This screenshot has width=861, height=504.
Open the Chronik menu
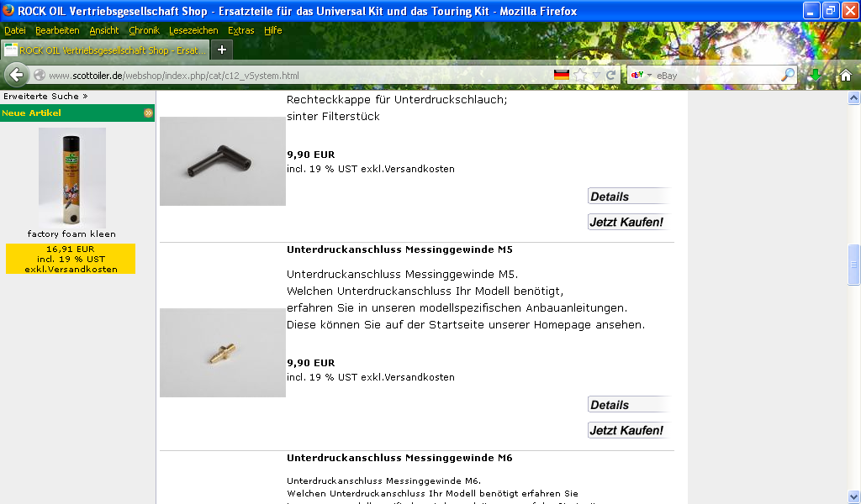[144, 31]
